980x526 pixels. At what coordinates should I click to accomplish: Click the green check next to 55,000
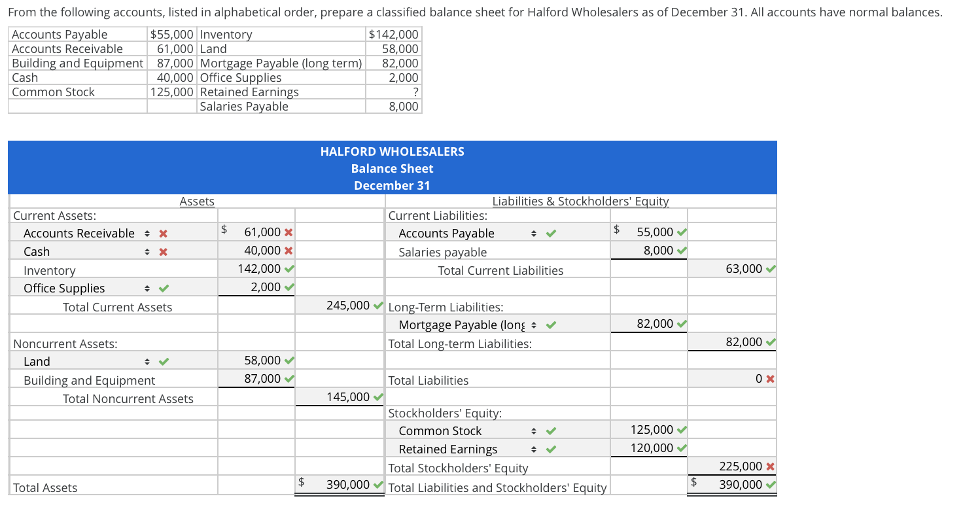[x=682, y=232]
